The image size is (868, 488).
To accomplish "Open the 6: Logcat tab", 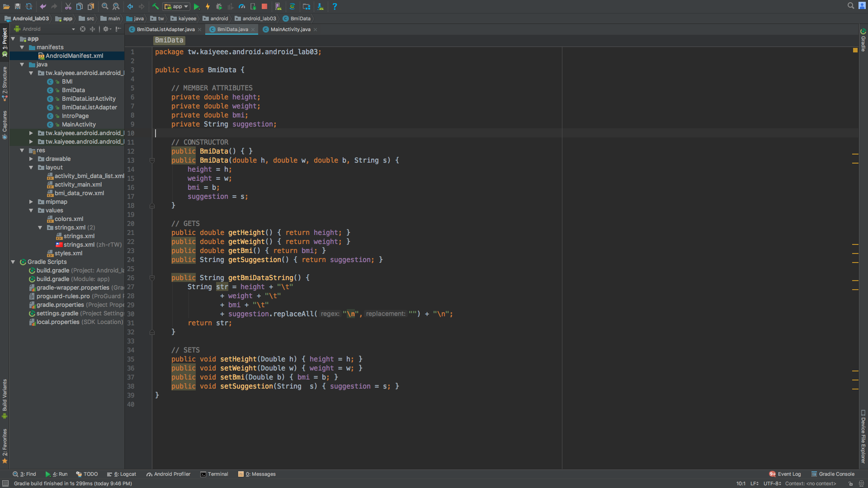I will (x=121, y=474).
